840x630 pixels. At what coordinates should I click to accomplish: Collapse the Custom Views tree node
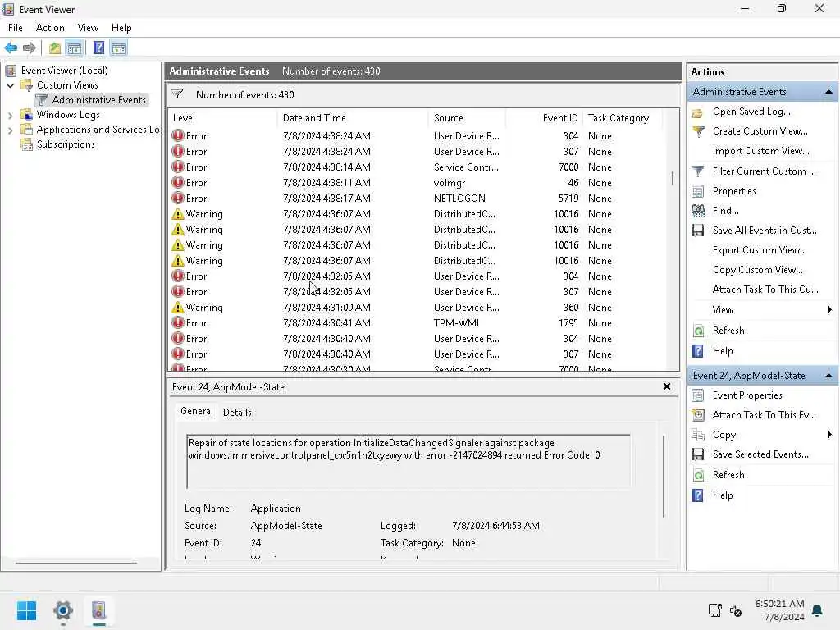[x=10, y=85]
